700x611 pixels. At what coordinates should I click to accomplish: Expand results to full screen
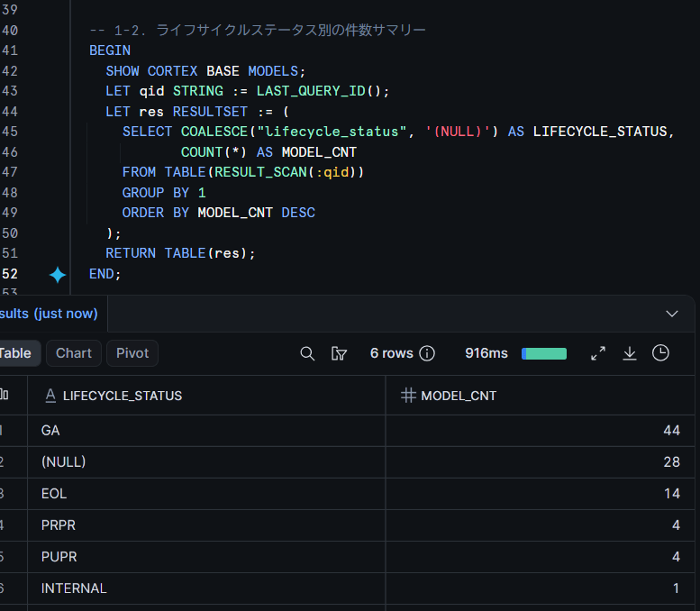[598, 353]
